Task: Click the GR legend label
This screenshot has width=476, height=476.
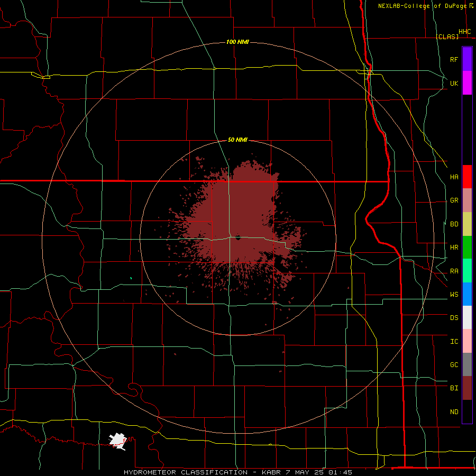Action: [x=454, y=200]
